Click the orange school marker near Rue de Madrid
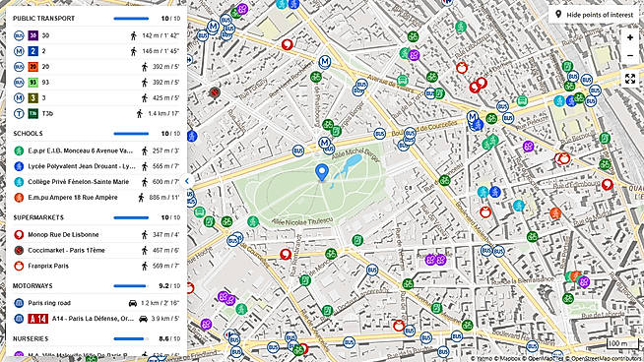Screen dimensions: 644x362 tap(555, 213)
